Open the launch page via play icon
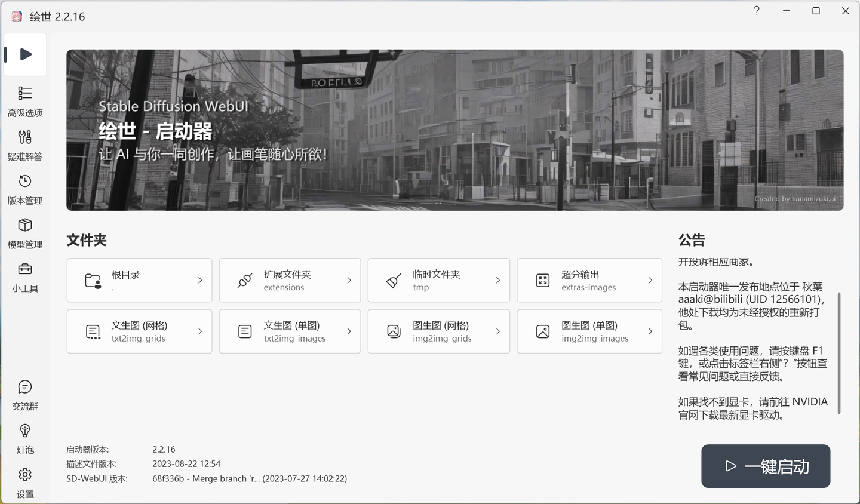Image resolution: width=860 pixels, height=504 pixels. [x=25, y=54]
